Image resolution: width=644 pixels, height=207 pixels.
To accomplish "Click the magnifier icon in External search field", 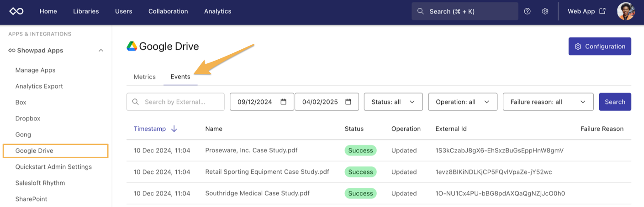I will click(135, 102).
